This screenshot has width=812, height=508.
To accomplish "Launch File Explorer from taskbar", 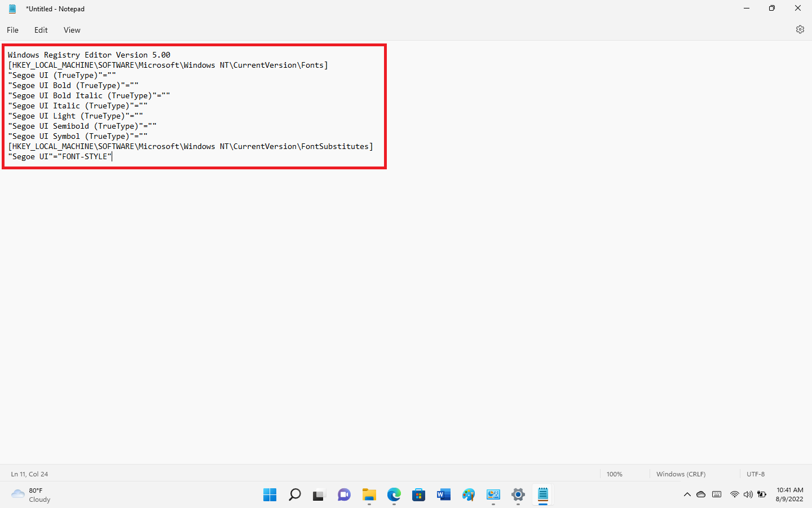I will (369, 495).
